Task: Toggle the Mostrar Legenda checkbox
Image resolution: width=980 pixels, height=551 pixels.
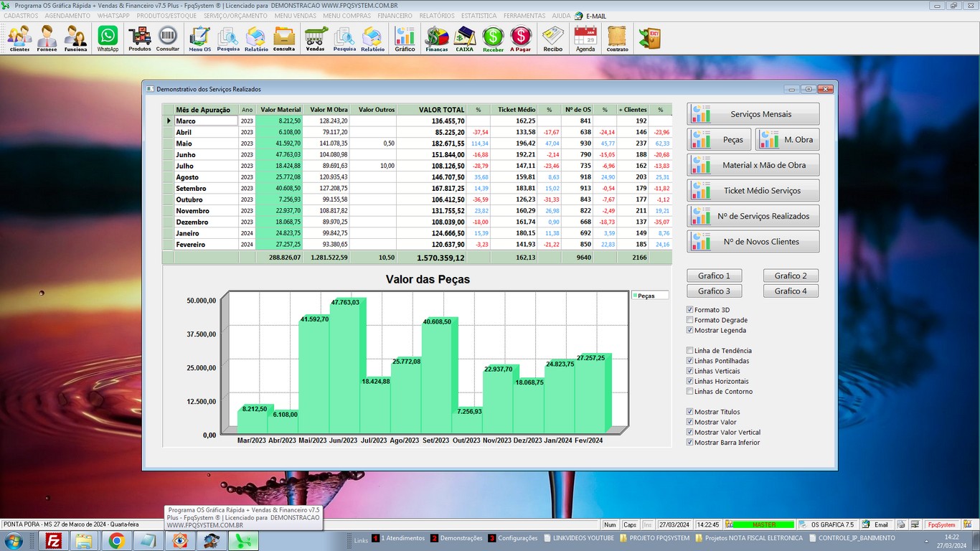Action: pos(690,330)
